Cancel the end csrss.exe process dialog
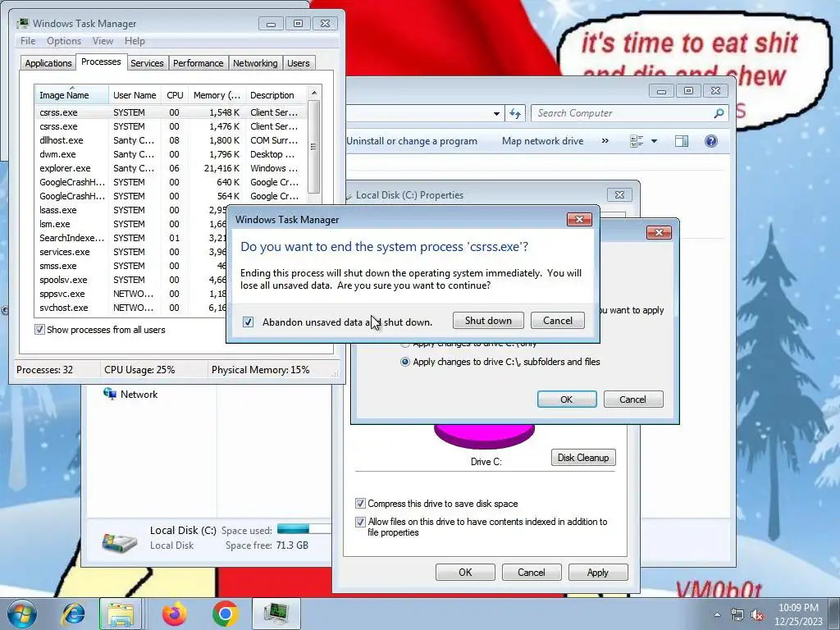Viewport: 840px width, 630px height. [x=557, y=321]
